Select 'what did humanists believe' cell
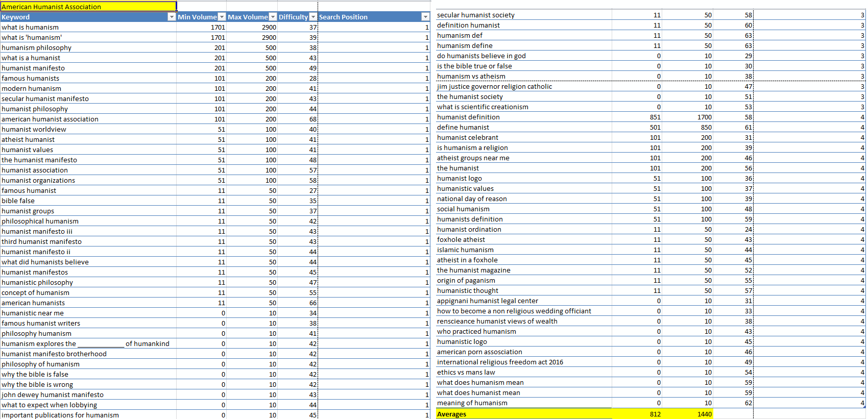 tap(88, 262)
